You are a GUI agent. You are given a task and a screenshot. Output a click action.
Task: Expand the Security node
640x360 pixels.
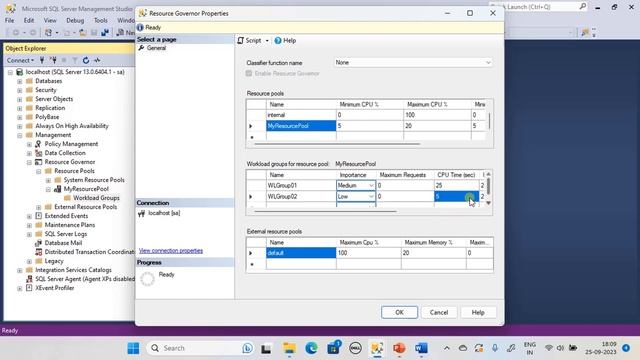(x=20, y=90)
